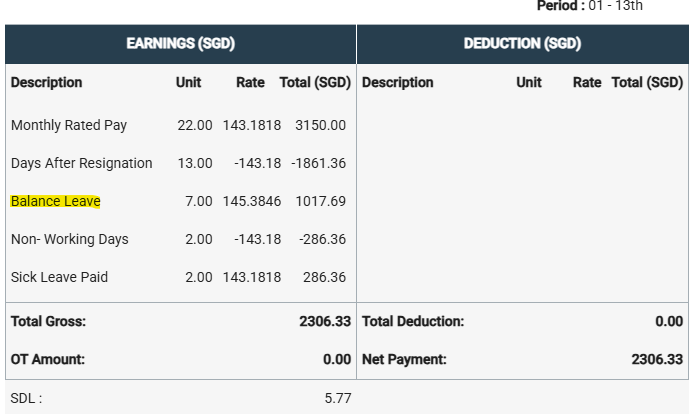Click the Description header in Deduction section
The height and width of the screenshot is (415, 697).
pos(398,82)
